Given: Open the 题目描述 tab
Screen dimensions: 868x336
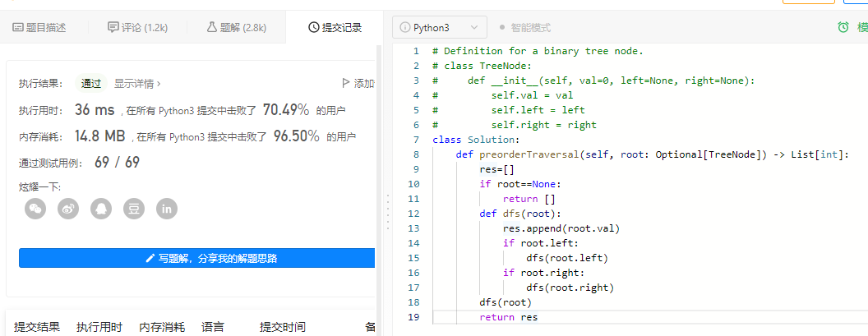Looking at the screenshot, I should pyautogui.click(x=39, y=27).
